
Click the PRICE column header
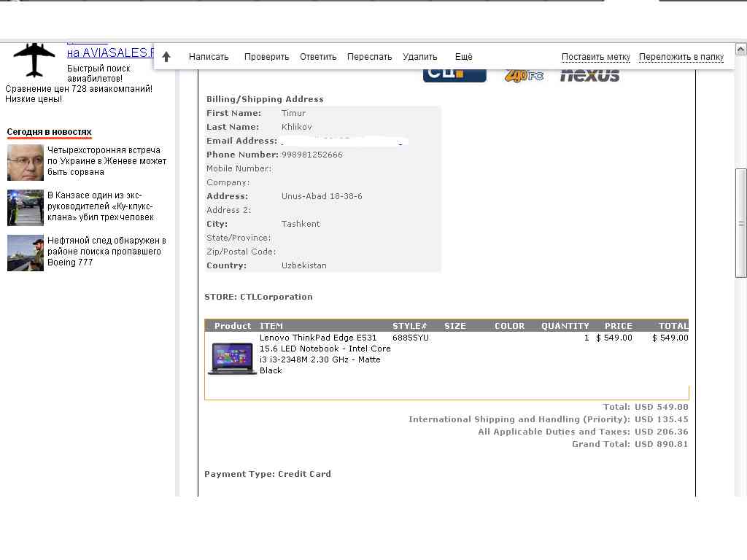619,326
